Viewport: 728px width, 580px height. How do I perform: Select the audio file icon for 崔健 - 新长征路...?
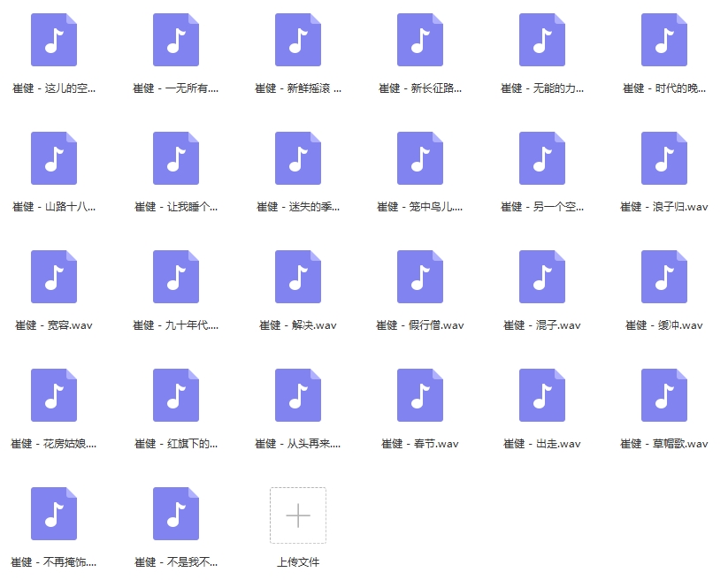click(420, 40)
